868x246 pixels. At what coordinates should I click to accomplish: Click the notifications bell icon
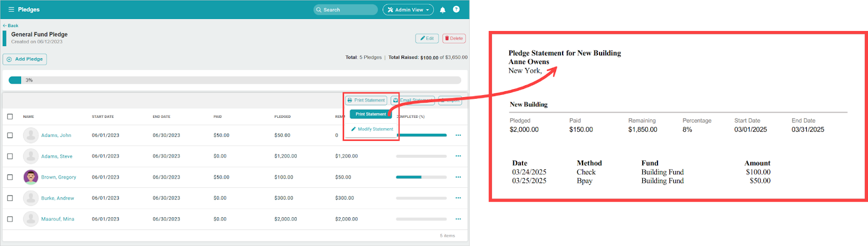click(443, 10)
